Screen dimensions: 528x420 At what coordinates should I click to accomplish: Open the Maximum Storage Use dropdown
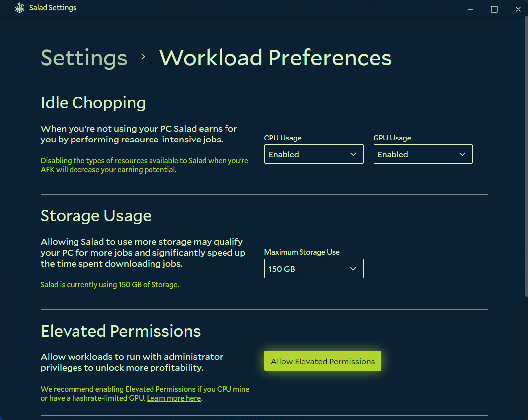313,268
